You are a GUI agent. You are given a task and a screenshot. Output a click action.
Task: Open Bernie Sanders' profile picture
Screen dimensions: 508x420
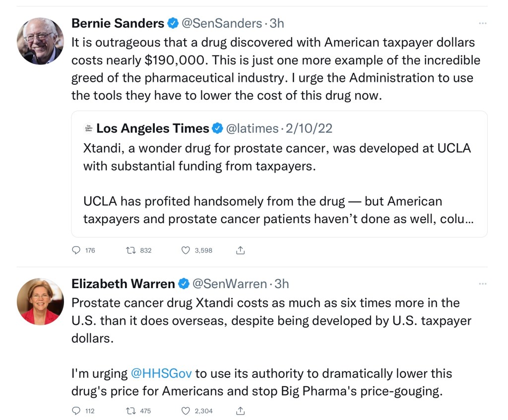[x=40, y=41]
